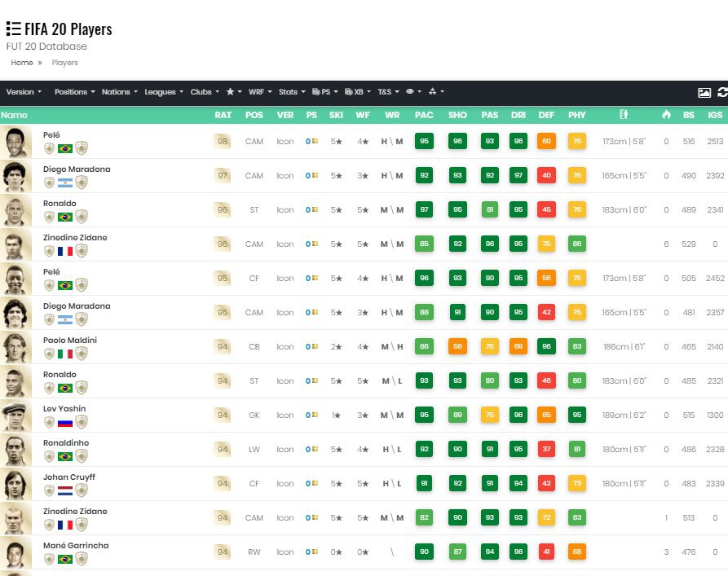728x576 pixels.
Task: Click the 189cm height in Yashin's row
Action: click(x=624, y=415)
